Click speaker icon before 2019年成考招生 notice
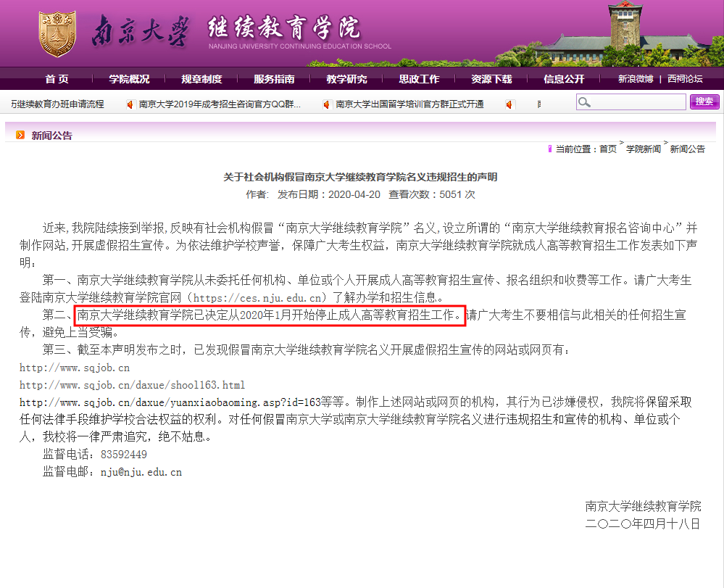 tap(130, 105)
